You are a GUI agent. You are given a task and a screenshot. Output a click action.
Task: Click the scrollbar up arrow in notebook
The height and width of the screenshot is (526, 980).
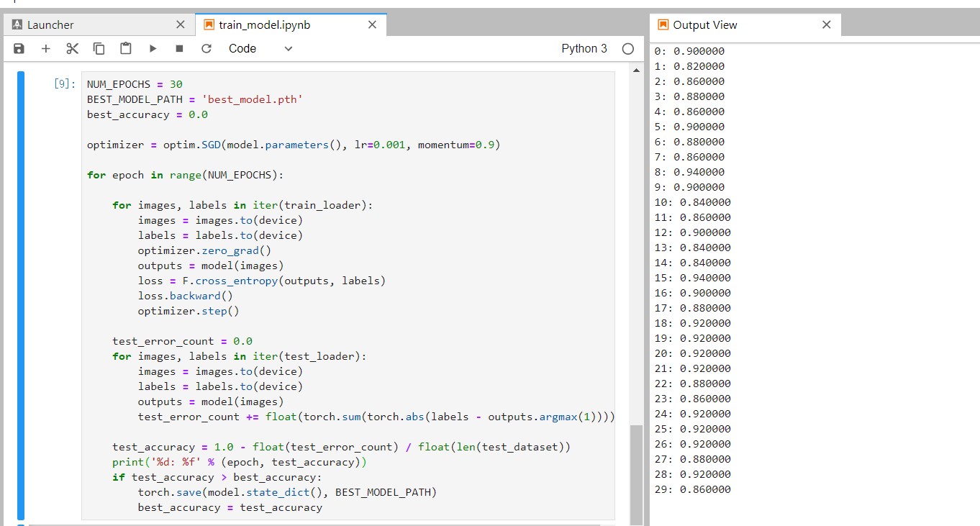pos(635,70)
